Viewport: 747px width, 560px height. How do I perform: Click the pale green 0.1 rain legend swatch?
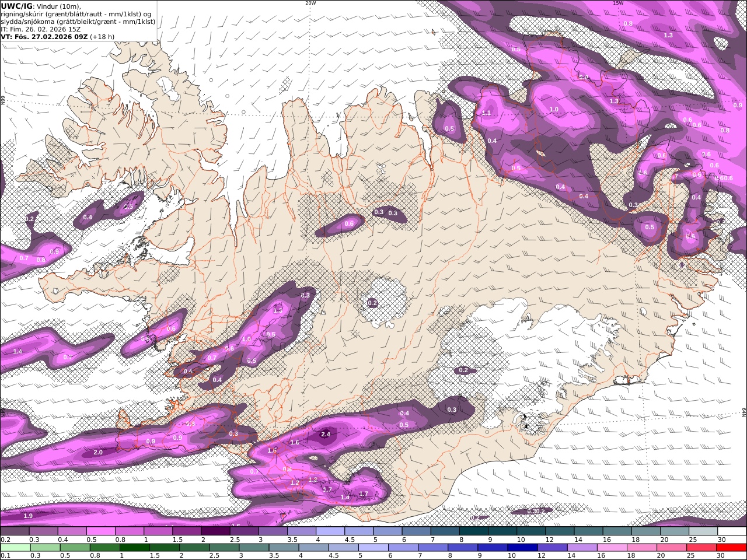tap(15, 548)
